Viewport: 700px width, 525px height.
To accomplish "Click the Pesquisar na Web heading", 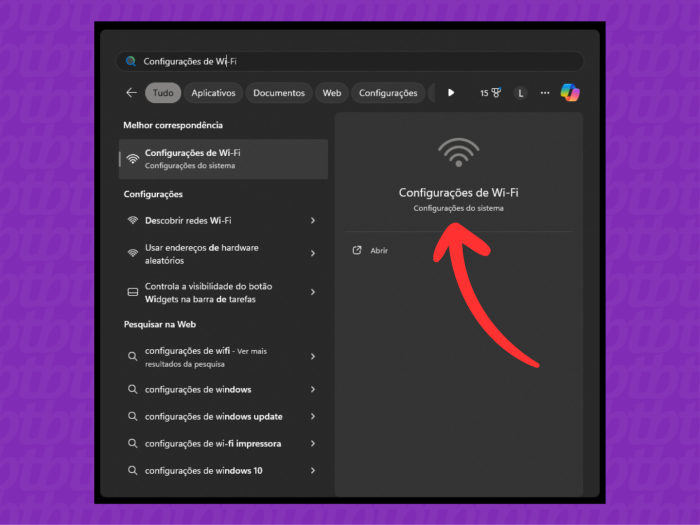I will click(160, 325).
